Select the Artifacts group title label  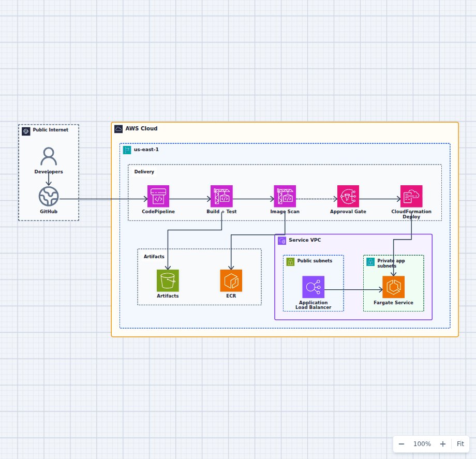(x=154, y=257)
